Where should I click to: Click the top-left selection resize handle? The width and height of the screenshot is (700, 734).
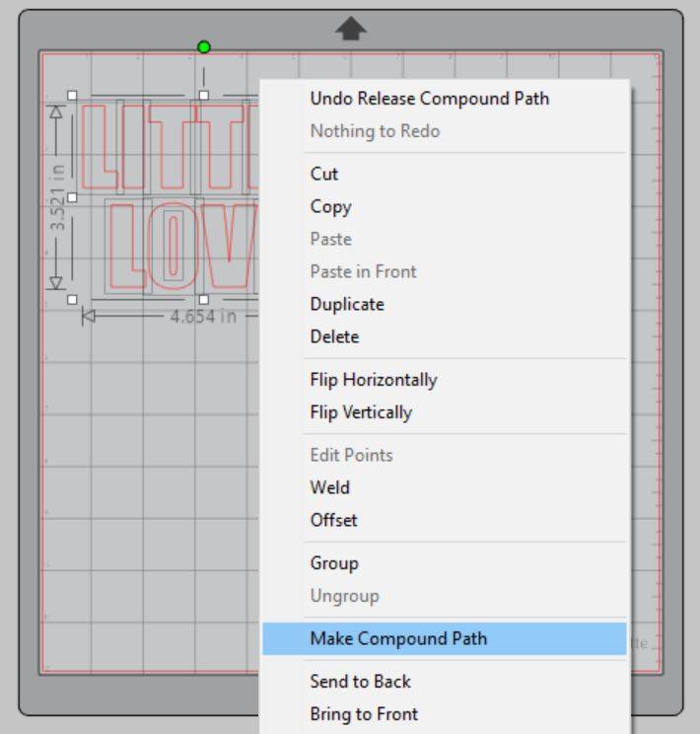pos(72,96)
